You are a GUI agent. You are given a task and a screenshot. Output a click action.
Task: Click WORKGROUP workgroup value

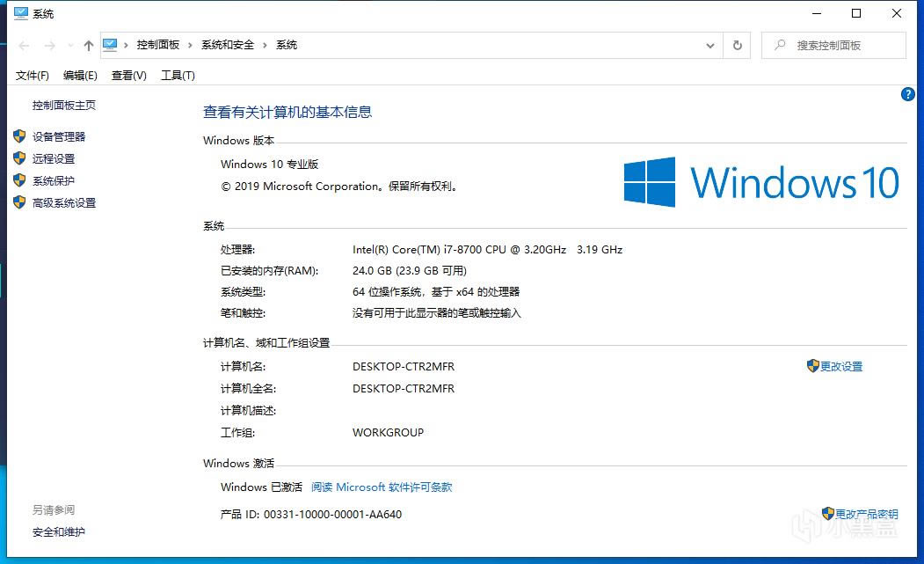pyautogui.click(x=389, y=432)
